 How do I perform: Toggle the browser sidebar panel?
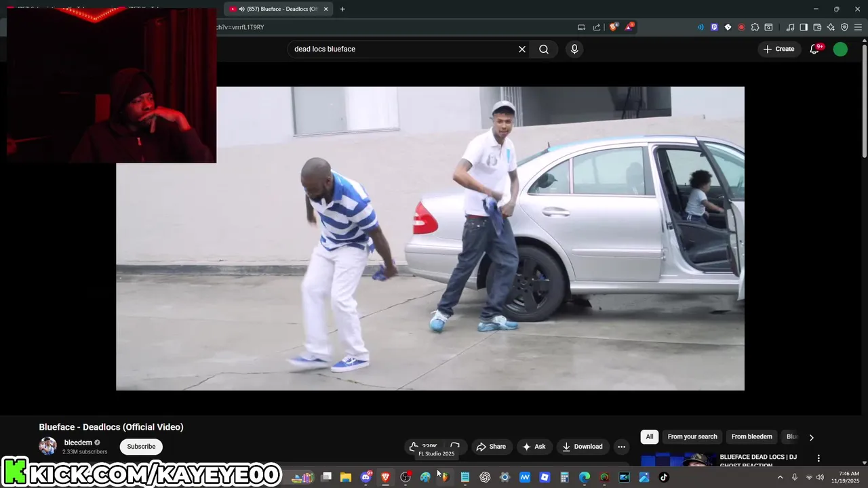[804, 27]
